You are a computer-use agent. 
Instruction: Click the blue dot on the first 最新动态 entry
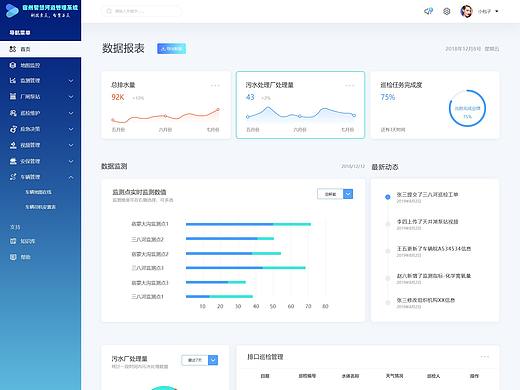387,197
